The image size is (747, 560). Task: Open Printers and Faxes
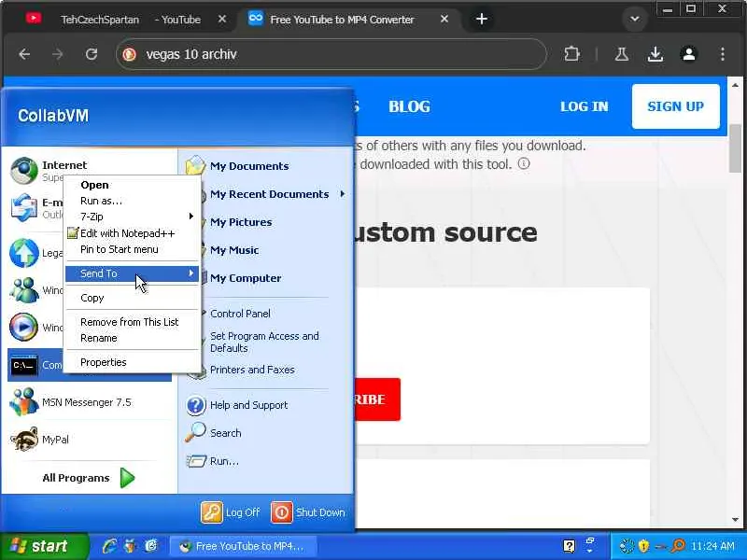(252, 370)
